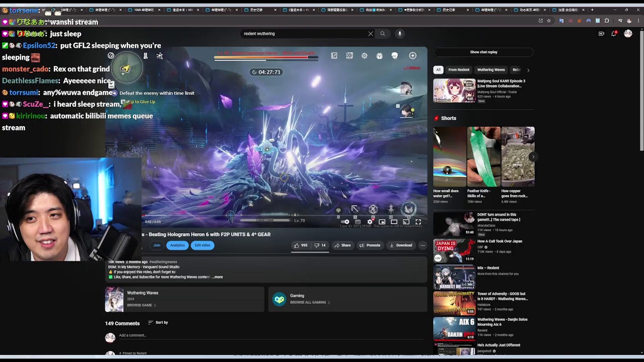Bookmark this page with star icon
644x362 pixels.
[549, 21]
